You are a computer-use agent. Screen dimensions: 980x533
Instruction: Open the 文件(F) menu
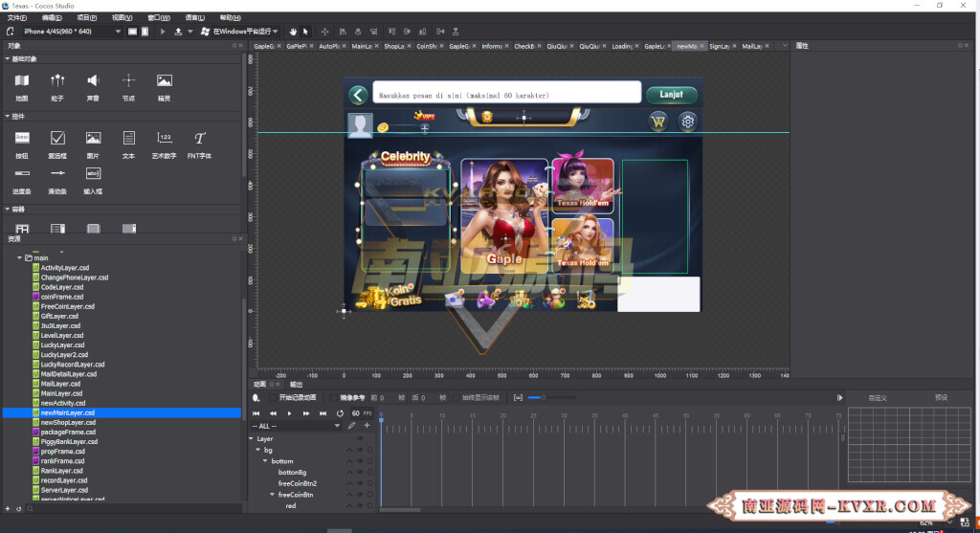pos(17,17)
